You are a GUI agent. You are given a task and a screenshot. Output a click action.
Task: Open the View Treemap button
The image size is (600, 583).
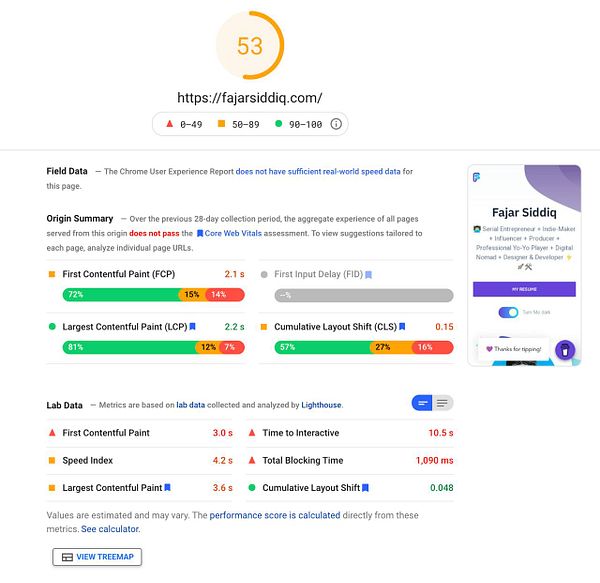click(97, 557)
